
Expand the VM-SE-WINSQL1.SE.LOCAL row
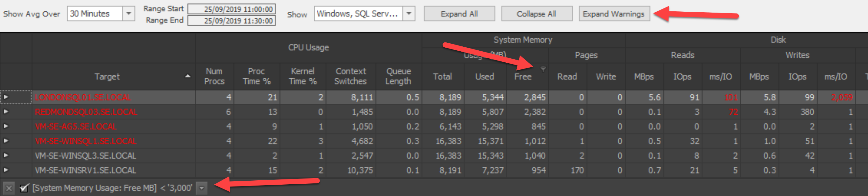coord(6,141)
